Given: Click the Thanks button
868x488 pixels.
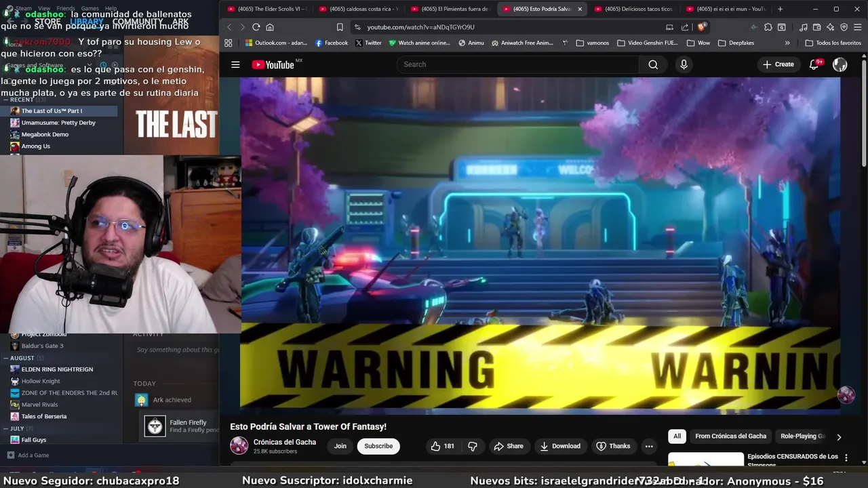Looking at the screenshot, I should pos(613,446).
